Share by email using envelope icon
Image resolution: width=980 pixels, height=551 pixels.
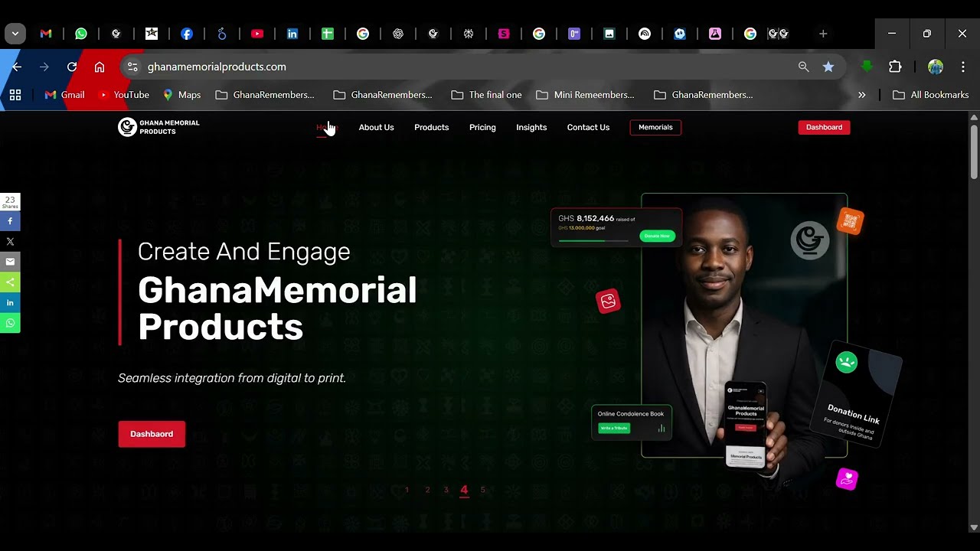tap(10, 262)
